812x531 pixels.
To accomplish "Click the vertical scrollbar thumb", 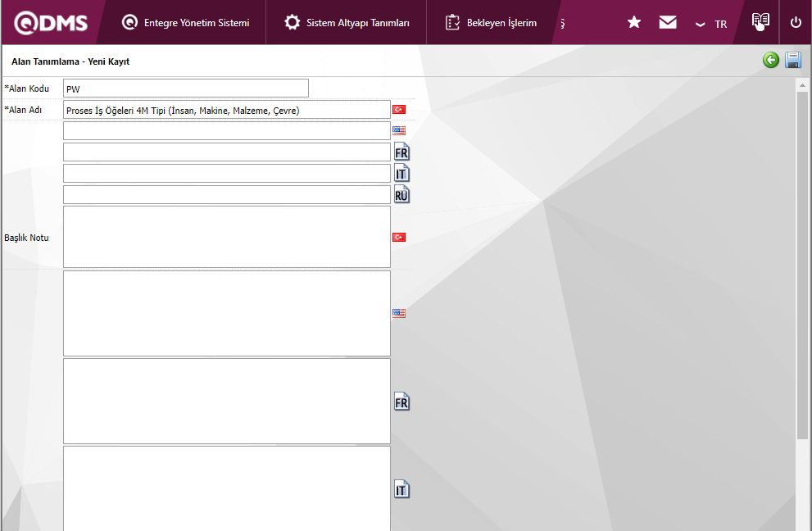I will [x=802, y=265].
